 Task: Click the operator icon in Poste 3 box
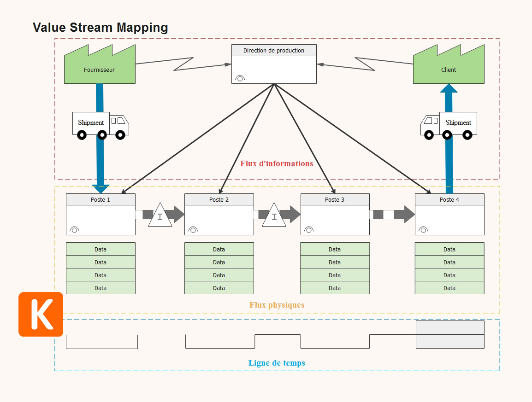309,229
